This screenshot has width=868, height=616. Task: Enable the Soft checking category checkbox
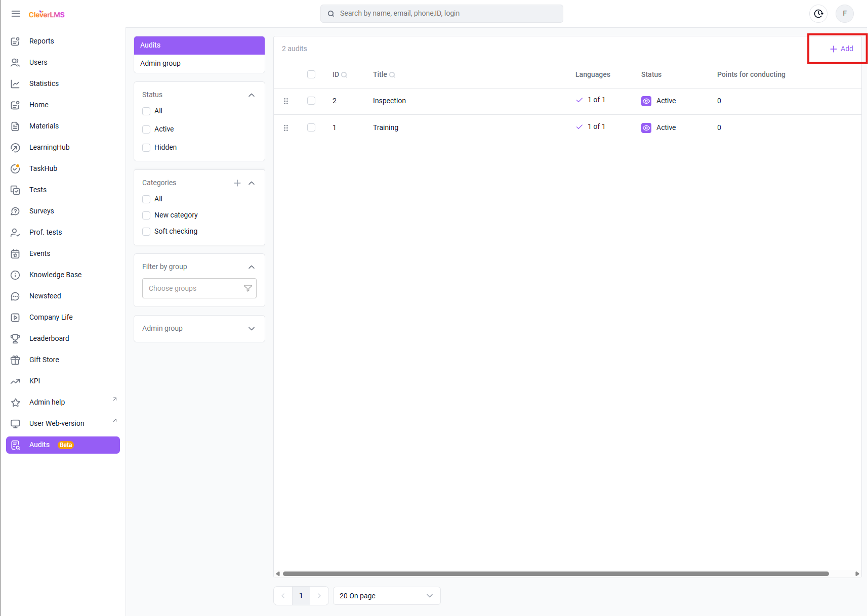(x=146, y=232)
